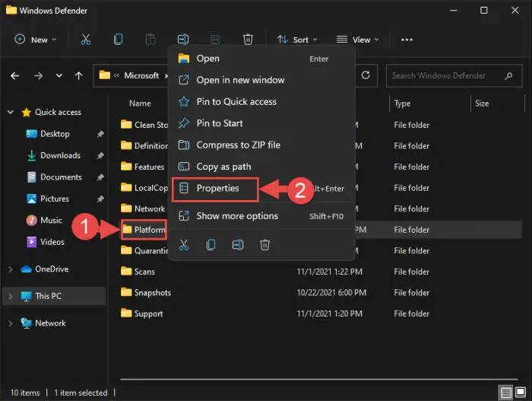532x401 pixels.
Task: Select the Features folder
Action: click(x=149, y=167)
